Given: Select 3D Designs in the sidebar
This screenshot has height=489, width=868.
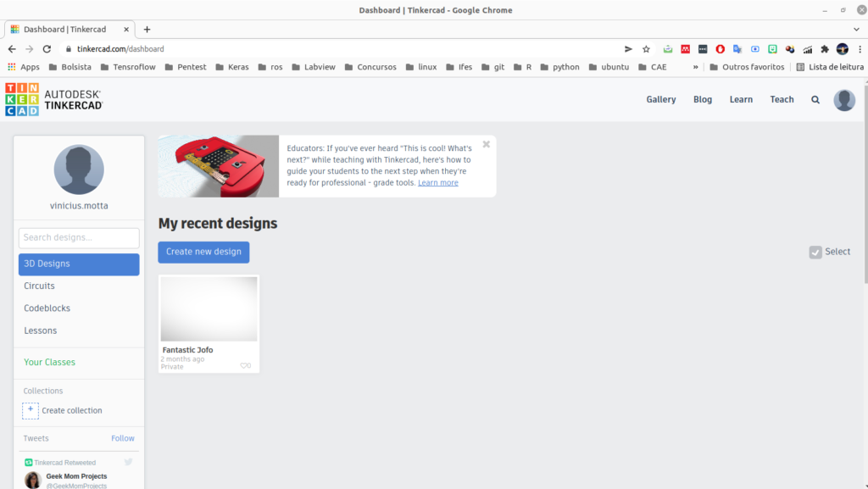Looking at the screenshot, I should click(x=79, y=264).
